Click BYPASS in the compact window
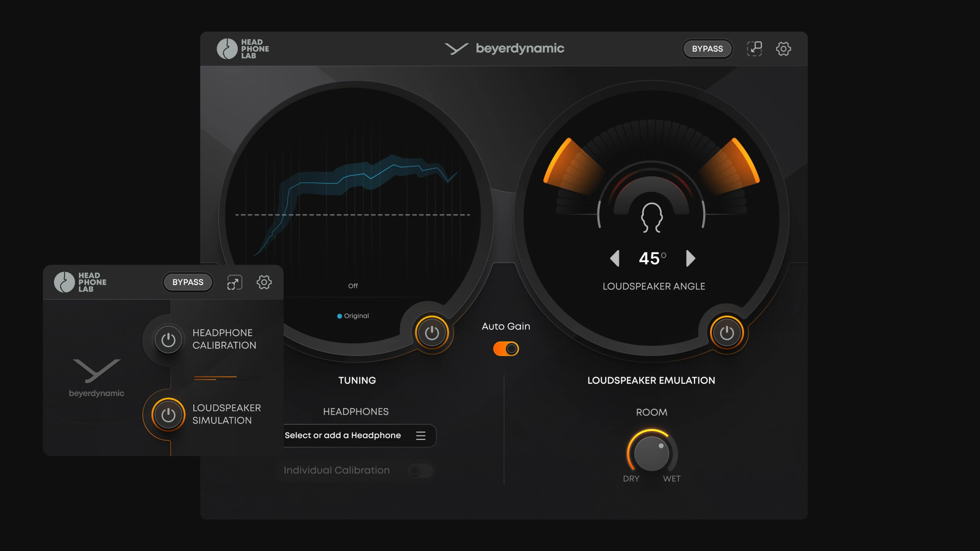 (188, 282)
